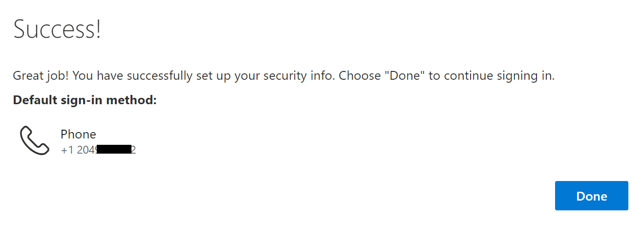Click the last visible digit 2 of the number
The height and width of the screenshot is (227, 644).
(133, 150)
